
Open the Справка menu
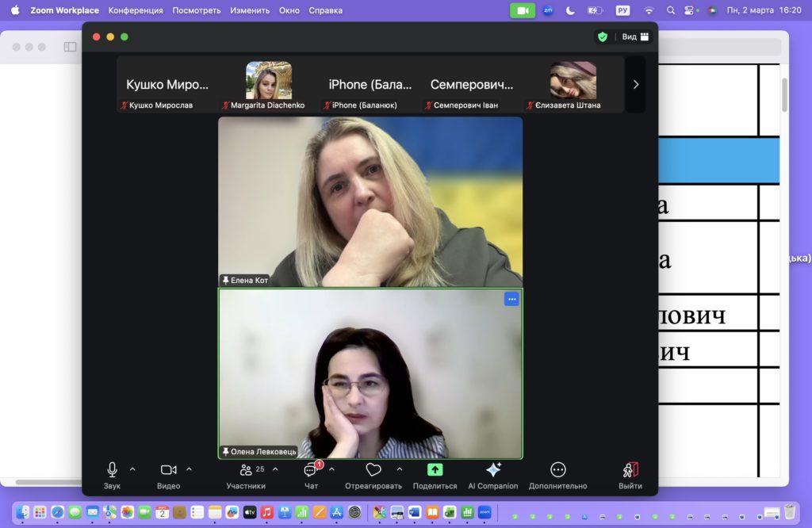click(326, 10)
